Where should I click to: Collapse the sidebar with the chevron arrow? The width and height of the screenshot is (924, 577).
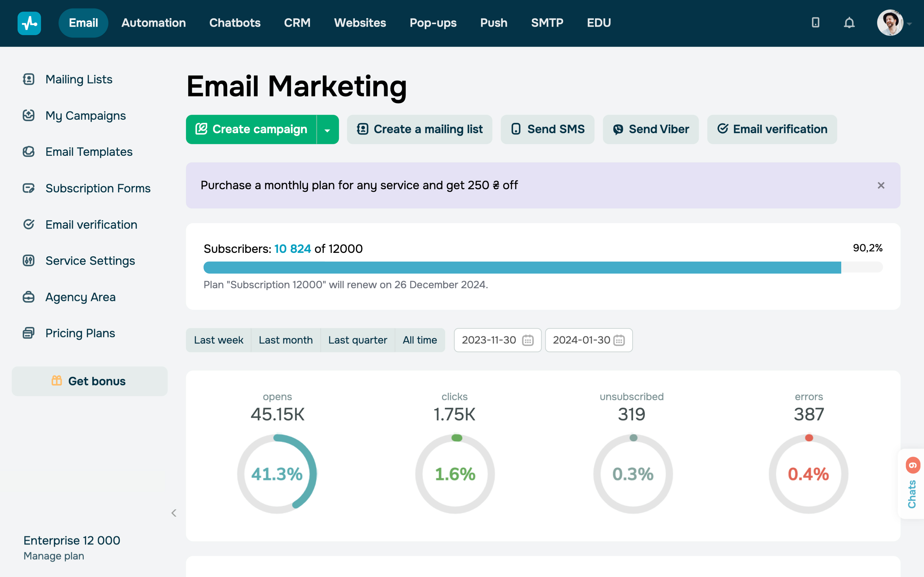[174, 513]
